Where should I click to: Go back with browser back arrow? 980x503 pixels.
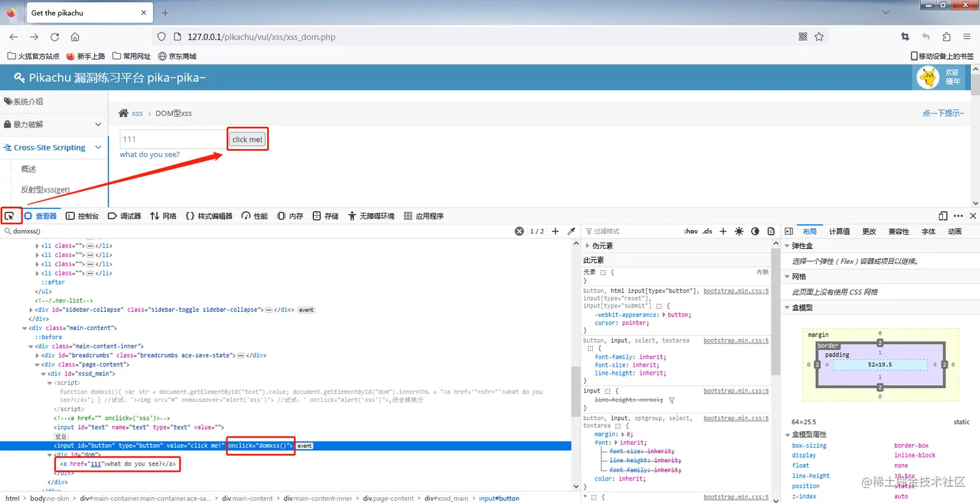(x=14, y=37)
